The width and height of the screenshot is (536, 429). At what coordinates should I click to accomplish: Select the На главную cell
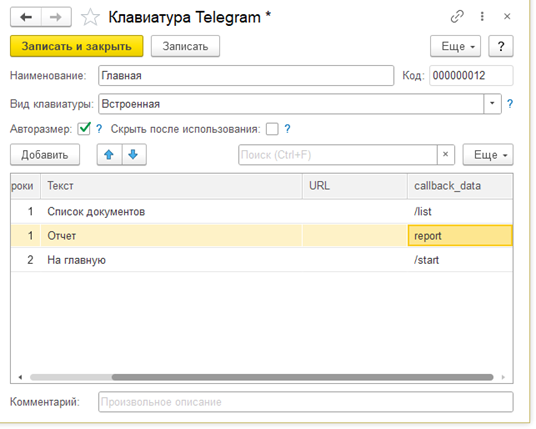(172, 260)
